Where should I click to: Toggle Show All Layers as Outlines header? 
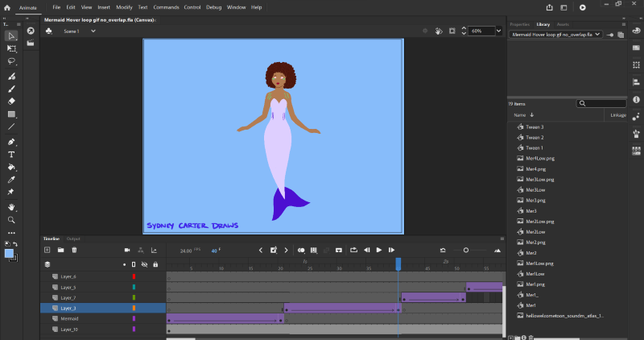pos(134,264)
